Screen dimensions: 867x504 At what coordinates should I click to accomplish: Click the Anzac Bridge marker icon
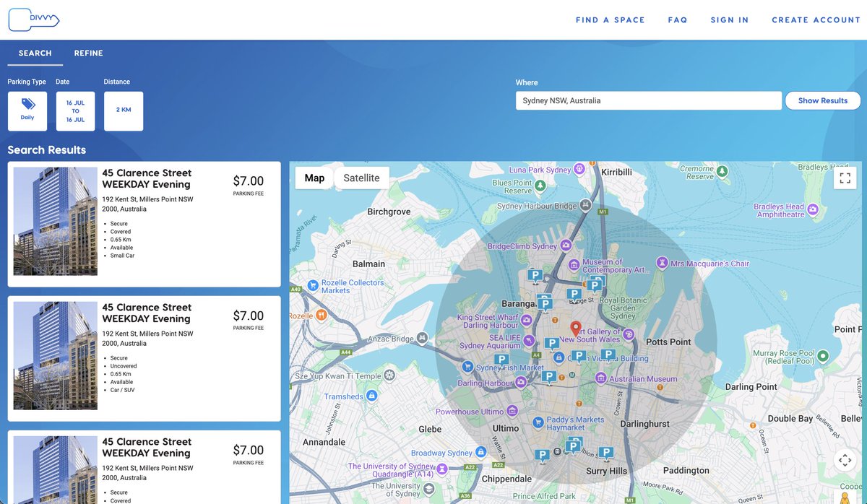point(422,337)
